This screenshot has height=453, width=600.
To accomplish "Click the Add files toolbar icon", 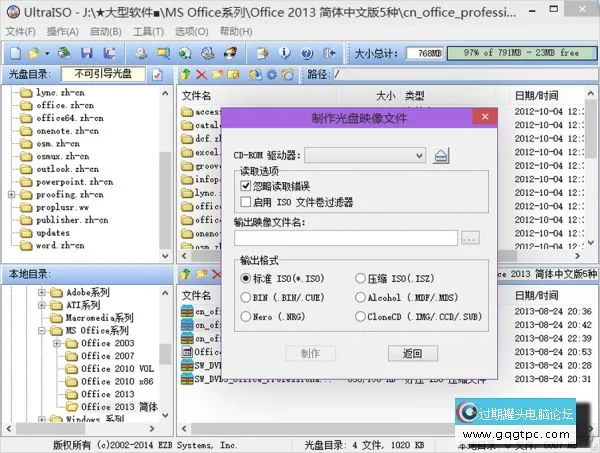I will (x=262, y=53).
